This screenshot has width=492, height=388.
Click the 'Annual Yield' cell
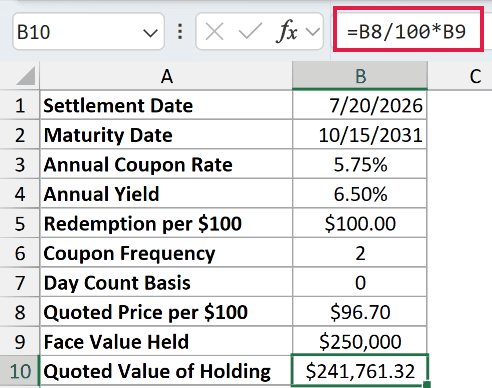[x=166, y=194]
